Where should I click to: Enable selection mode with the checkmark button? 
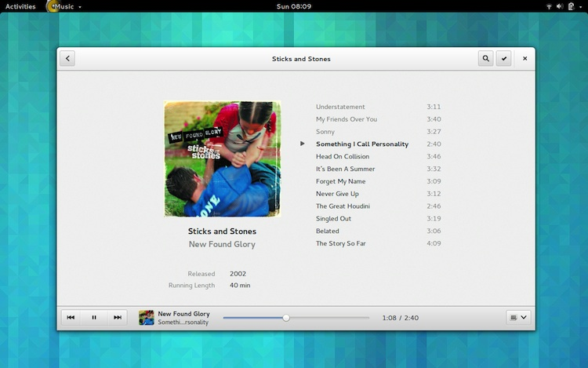point(503,59)
